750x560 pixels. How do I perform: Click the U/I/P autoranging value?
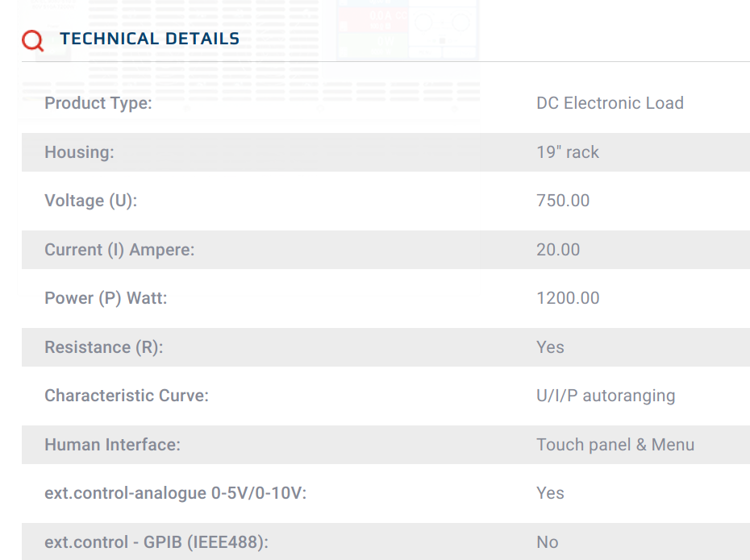click(606, 396)
